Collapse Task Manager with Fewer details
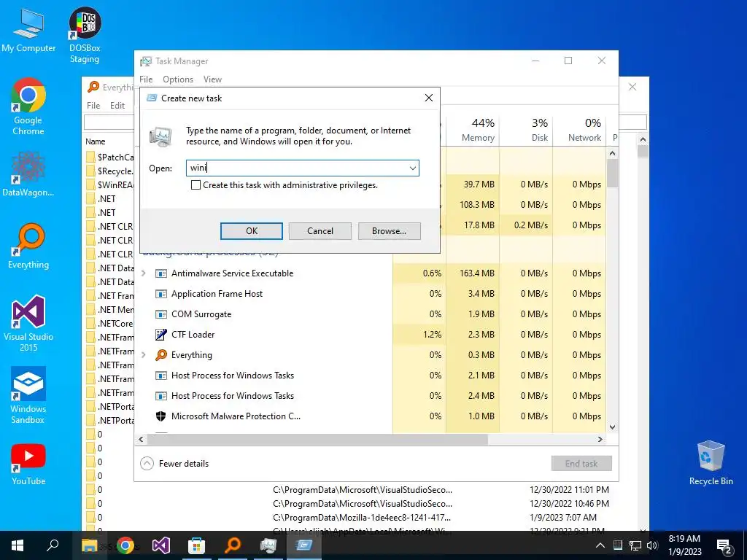Screen dimensions: 747x560 pos(174,463)
